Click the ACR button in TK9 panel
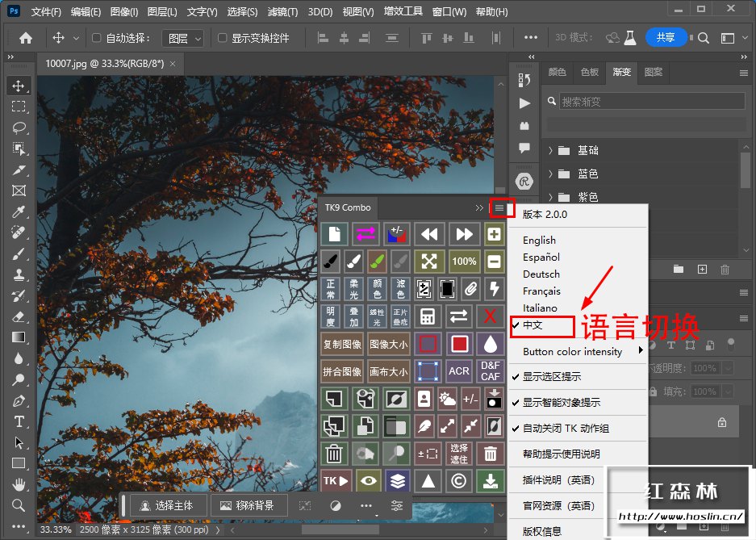This screenshot has width=756, height=540. [459, 370]
